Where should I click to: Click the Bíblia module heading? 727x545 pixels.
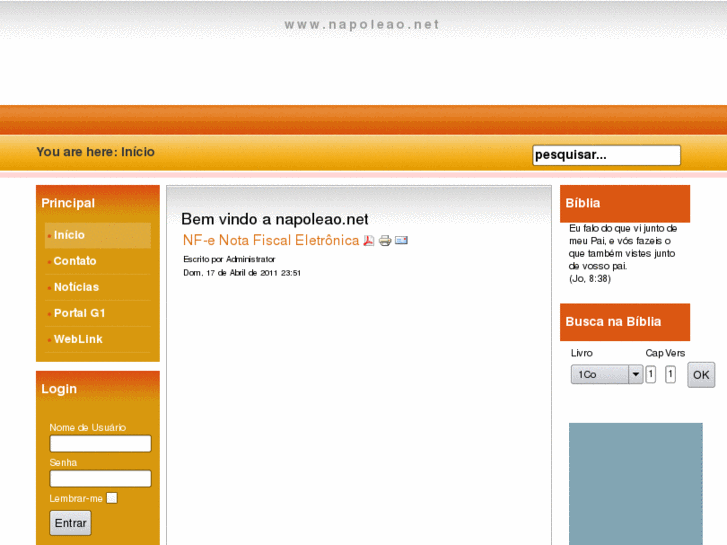coord(625,204)
